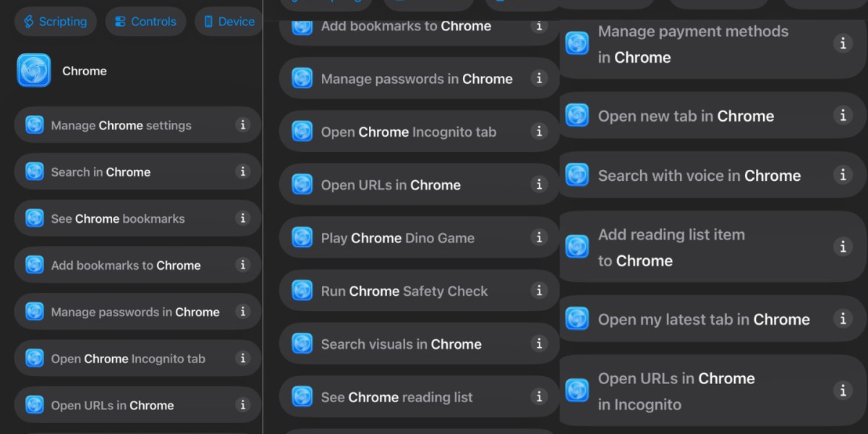The height and width of the screenshot is (434, 868).
Task: Switch to the Scripting category tab
Action: point(56,22)
